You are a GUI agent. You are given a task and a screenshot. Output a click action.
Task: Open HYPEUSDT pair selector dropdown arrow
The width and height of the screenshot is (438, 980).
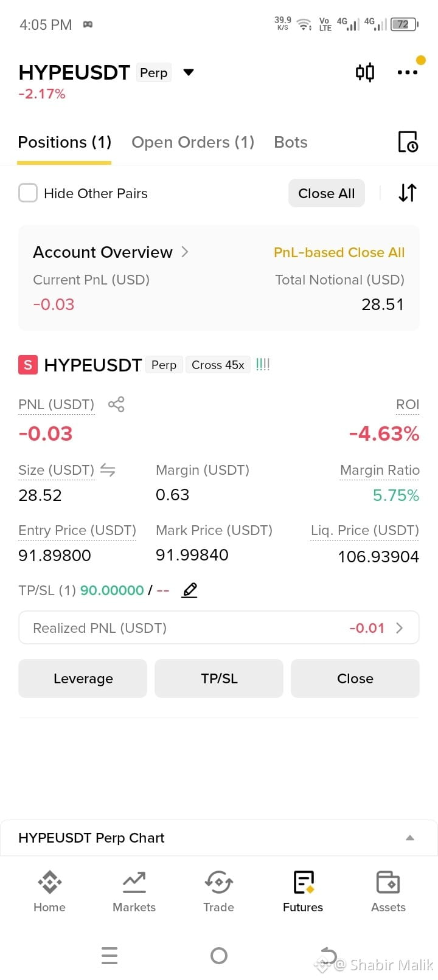click(x=189, y=72)
